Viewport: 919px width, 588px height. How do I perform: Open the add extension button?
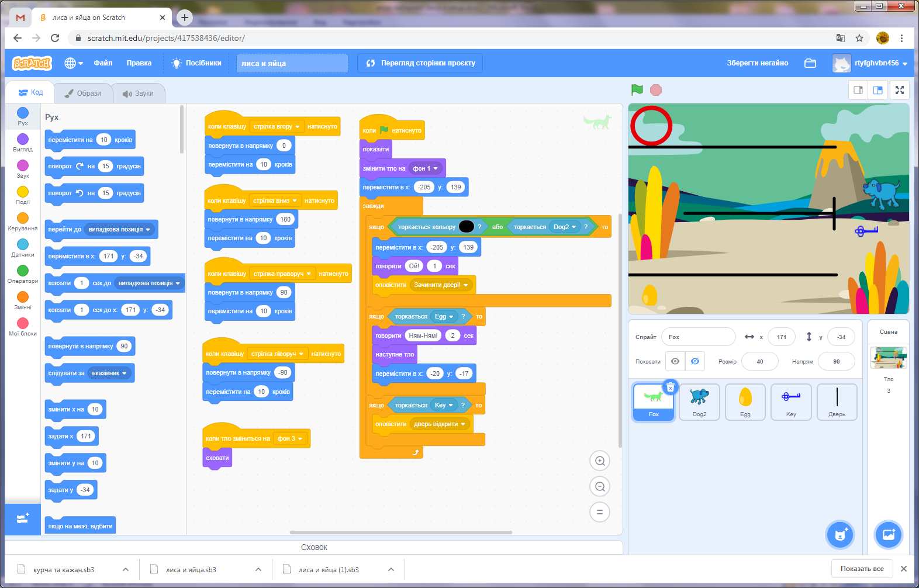(x=23, y=518)
